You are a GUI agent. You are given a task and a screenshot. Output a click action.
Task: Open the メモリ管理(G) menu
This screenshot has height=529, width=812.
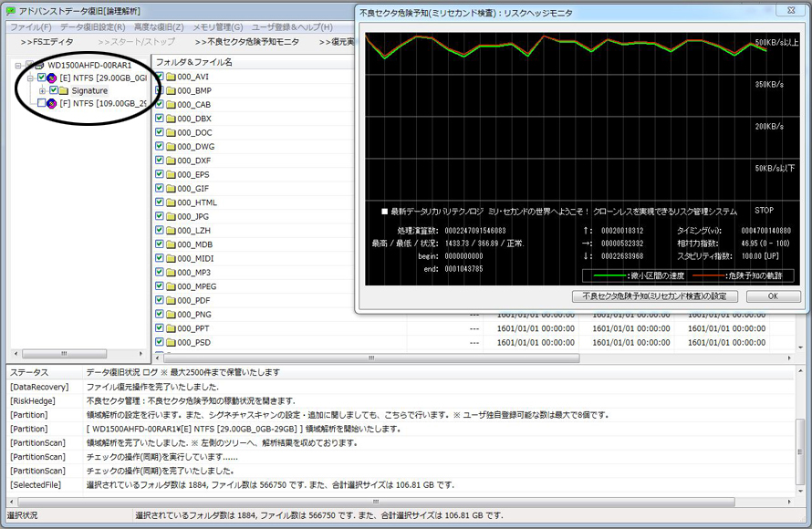[218, 27]
